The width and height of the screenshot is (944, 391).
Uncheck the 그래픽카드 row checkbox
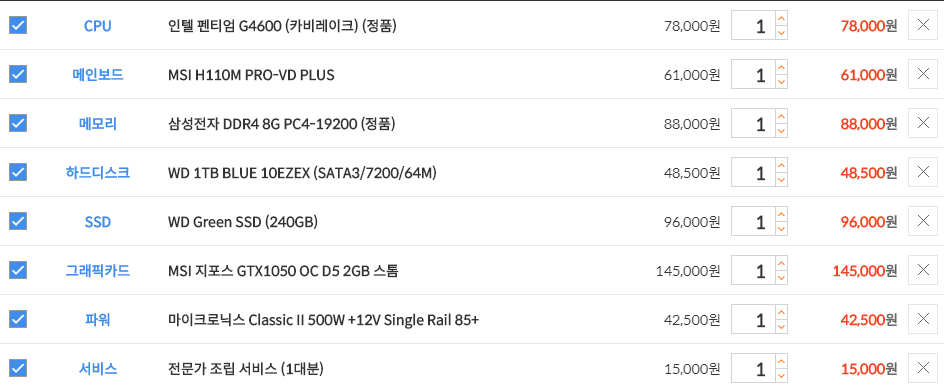(x=18, y=270)
